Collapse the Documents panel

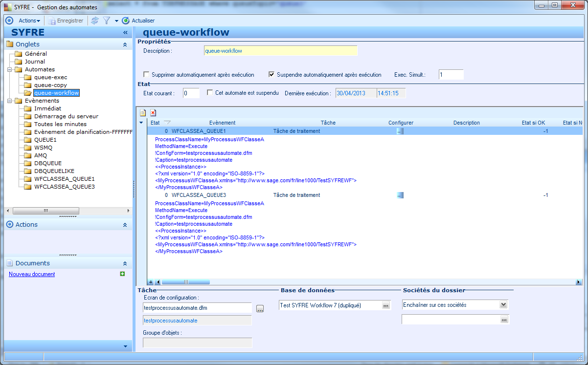125,263
